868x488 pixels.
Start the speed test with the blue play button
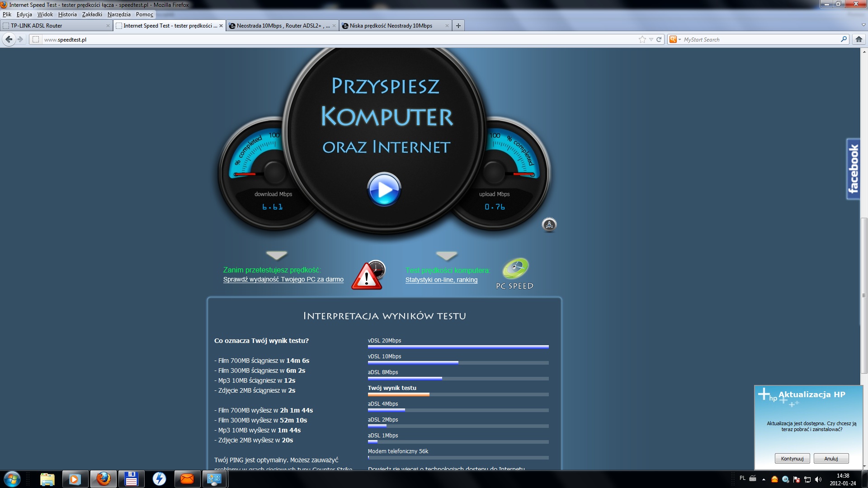pyautogui.click(x=384, y=189)
